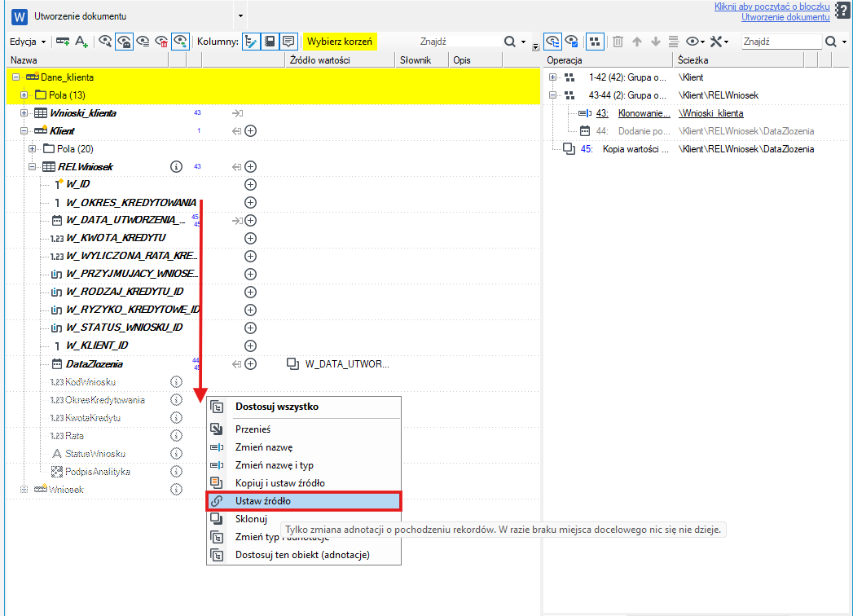Image resolution: width=853 pixels, height=616 pixels.
Task: Toggle the eye-with-tree view in operations toolbar
Action: 552,42
